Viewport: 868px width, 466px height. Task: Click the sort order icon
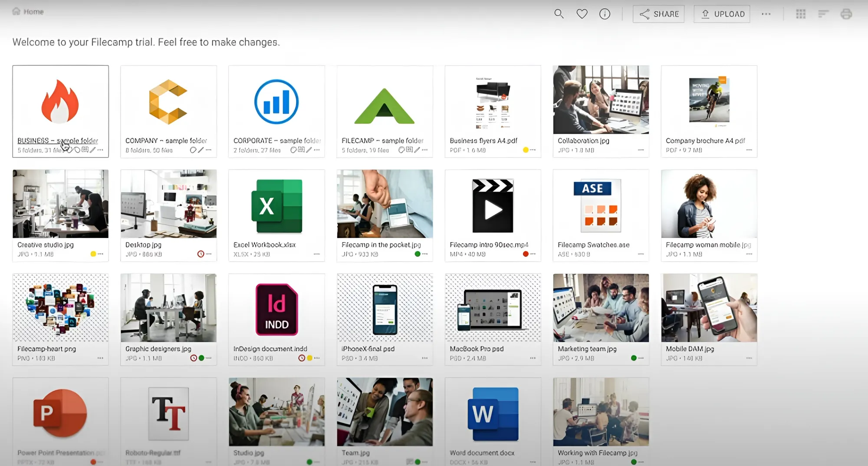pos(823,14)
